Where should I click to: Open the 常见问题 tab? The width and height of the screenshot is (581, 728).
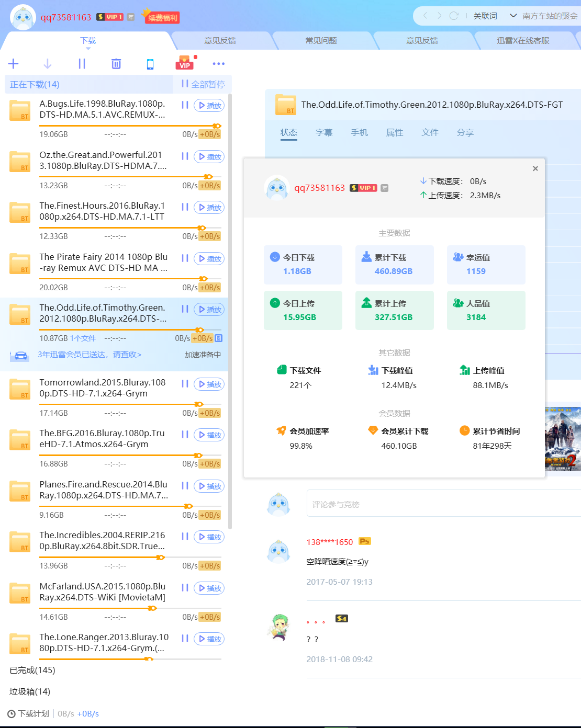pos(321,41)
